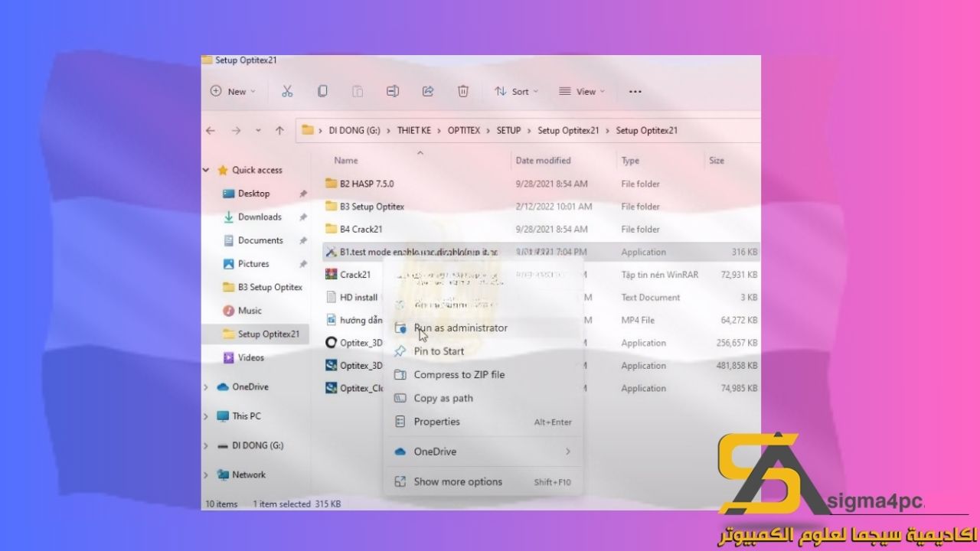980x551 pixels.
Task: Click the Run as administrator shield icon
Action: pyautogui.click(x=400, y=328)
